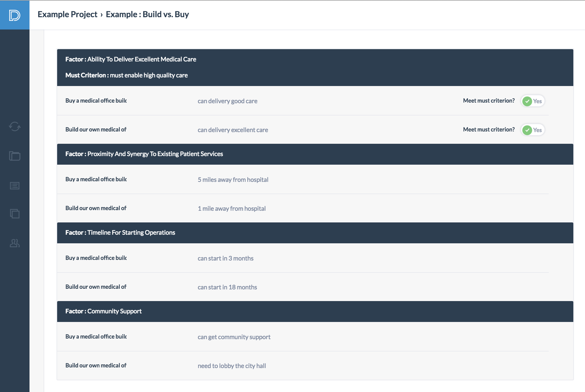Click 'need to lobby the city hall' entry
Screen dimensions: 585x392
[232, 366]
